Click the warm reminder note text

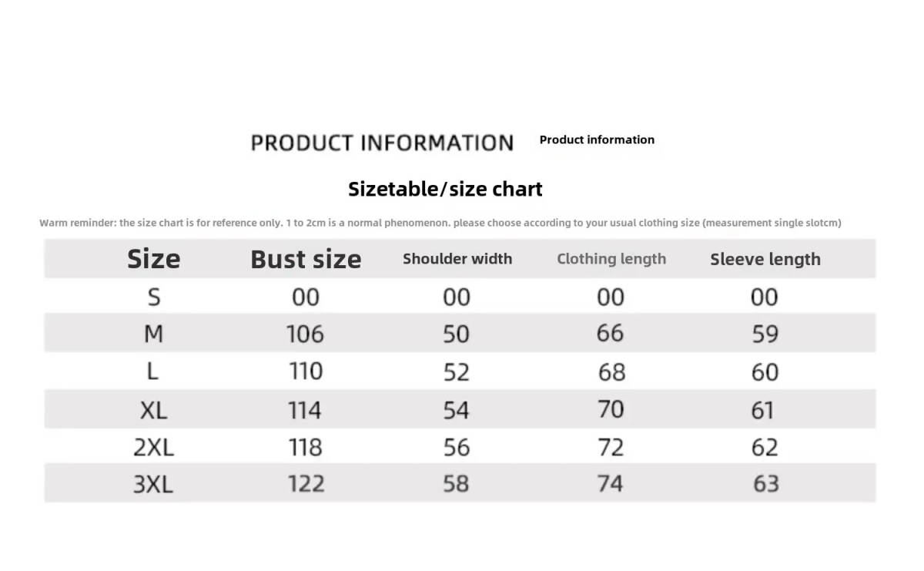coord(440,223)
